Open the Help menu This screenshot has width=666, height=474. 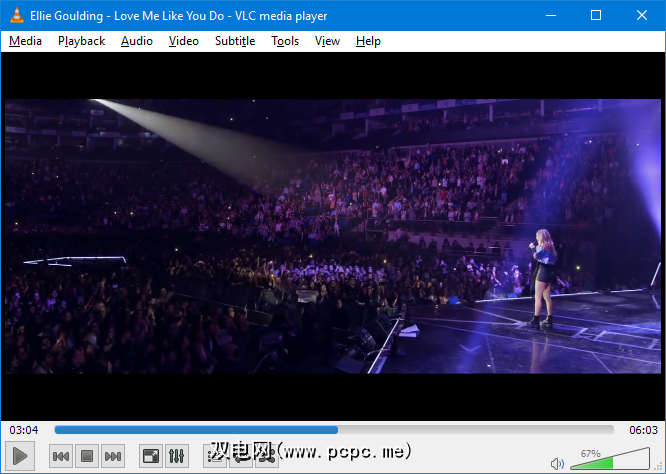[368, 41]
